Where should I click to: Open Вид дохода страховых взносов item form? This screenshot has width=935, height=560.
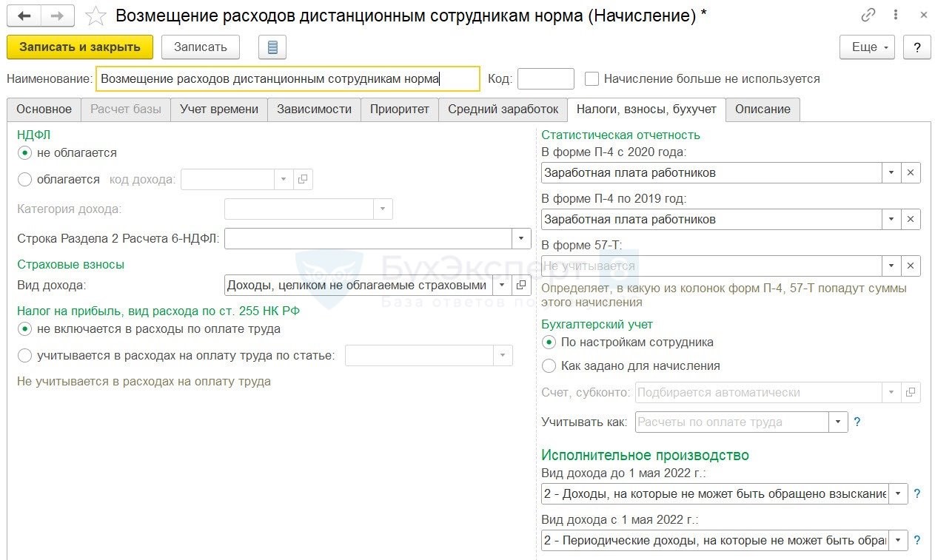[521, 286]
